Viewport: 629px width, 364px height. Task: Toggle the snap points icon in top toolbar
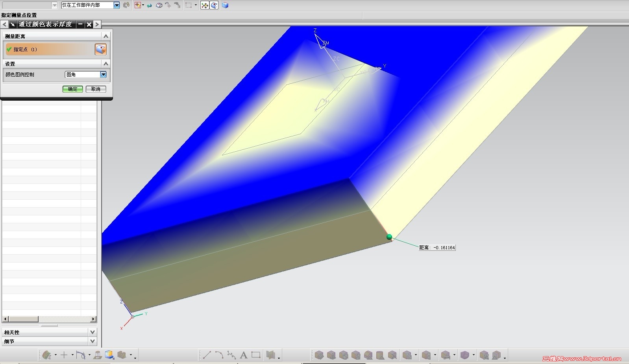point(205,5)
